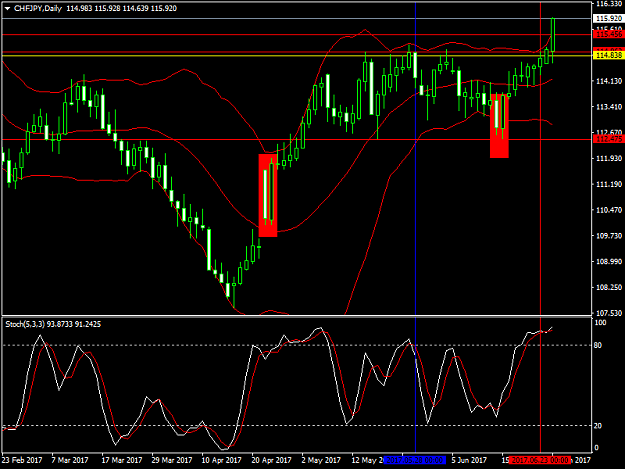Select the 115.456 red price label
Image resolution: width=625 pixels, height=469 pixels.
609,34
